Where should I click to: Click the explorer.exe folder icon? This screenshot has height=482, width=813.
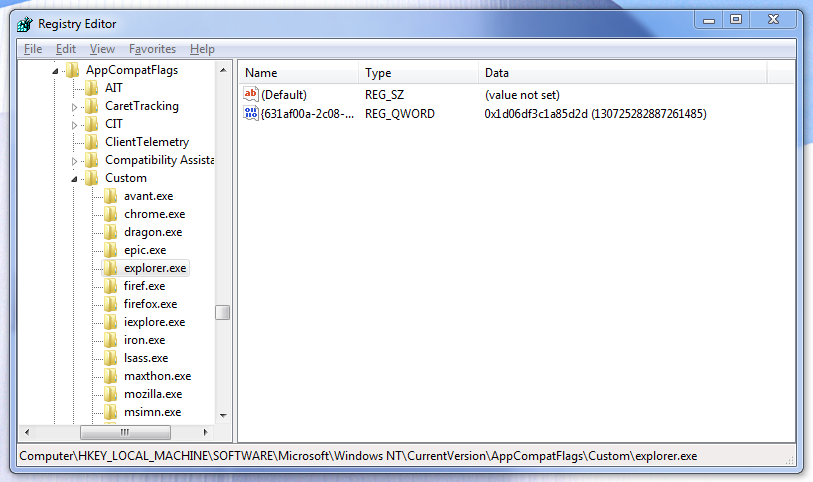point(110,268)
